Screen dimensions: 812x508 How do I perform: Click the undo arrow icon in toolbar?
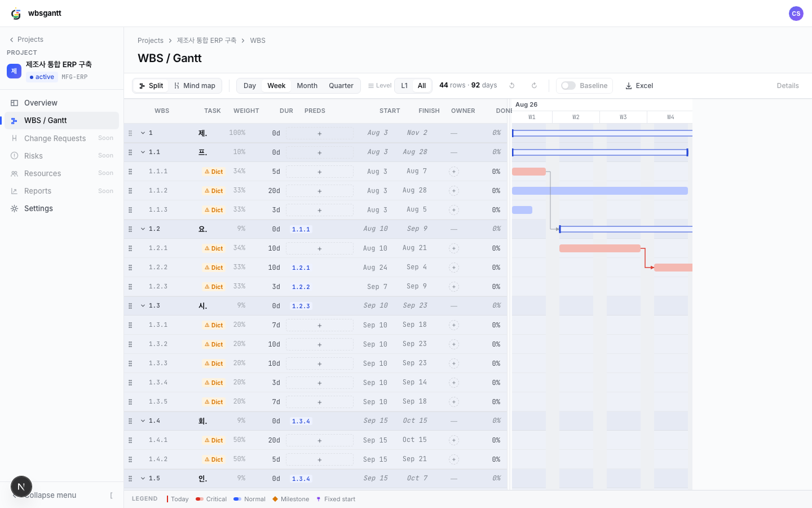click(x=512, y=86)
